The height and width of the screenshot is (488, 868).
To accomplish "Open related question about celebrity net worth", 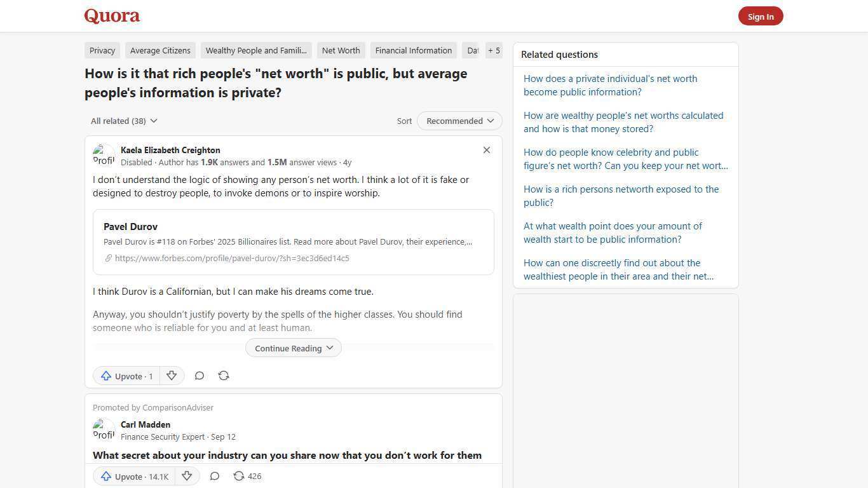I will pos(625,159).
